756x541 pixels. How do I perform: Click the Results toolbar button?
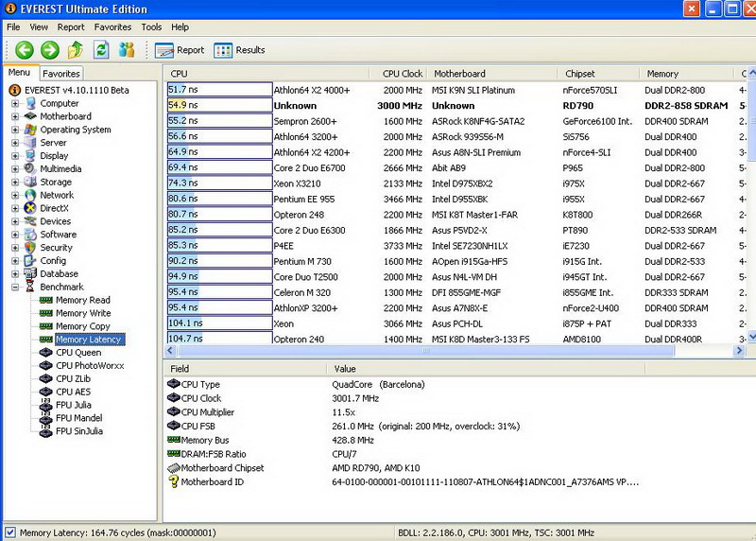pos(239,50)
